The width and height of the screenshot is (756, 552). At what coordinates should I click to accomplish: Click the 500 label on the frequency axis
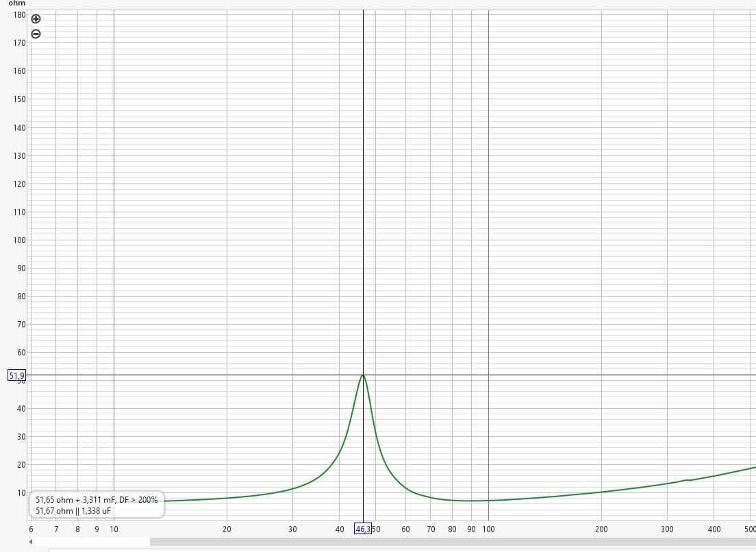[x=749, y=529]
